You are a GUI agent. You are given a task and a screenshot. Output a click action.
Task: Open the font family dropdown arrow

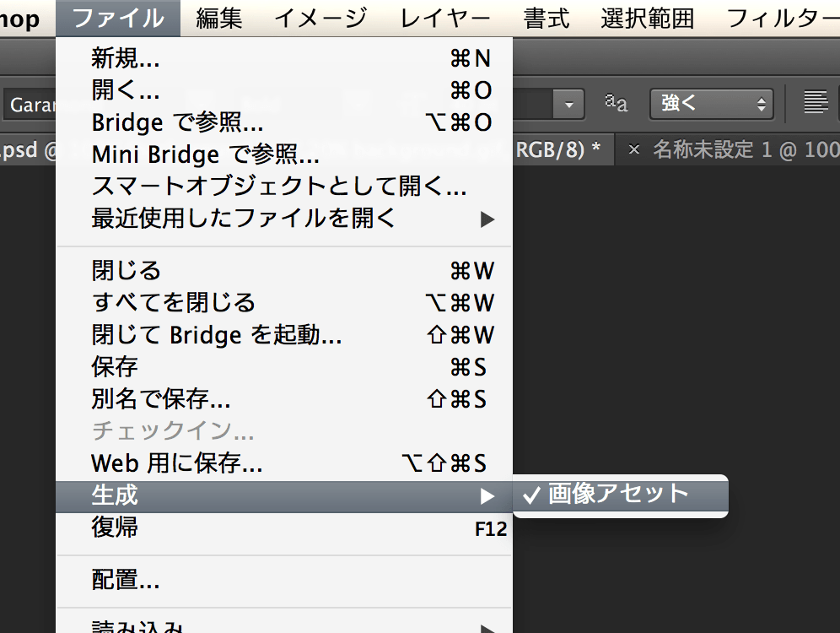click(569, 105)
